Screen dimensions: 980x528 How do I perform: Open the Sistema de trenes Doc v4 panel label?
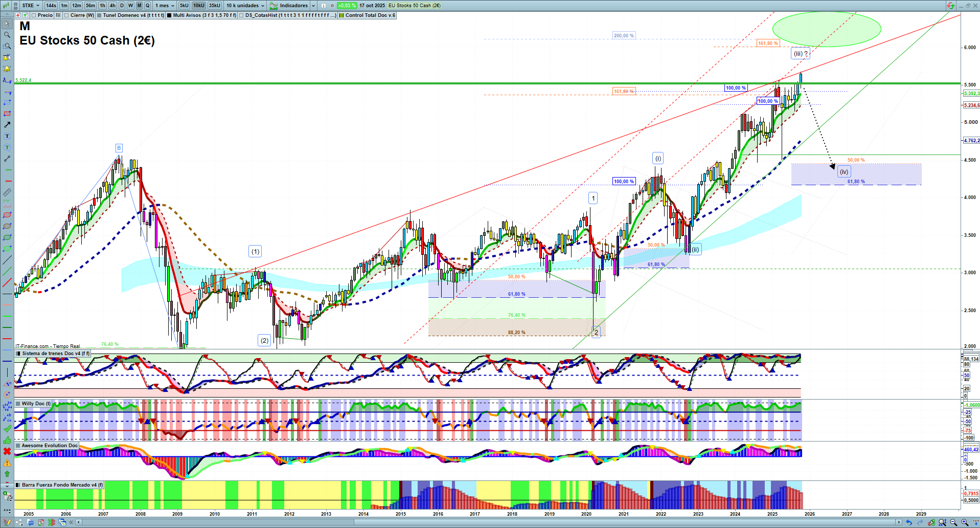click(x=53, y=354)
